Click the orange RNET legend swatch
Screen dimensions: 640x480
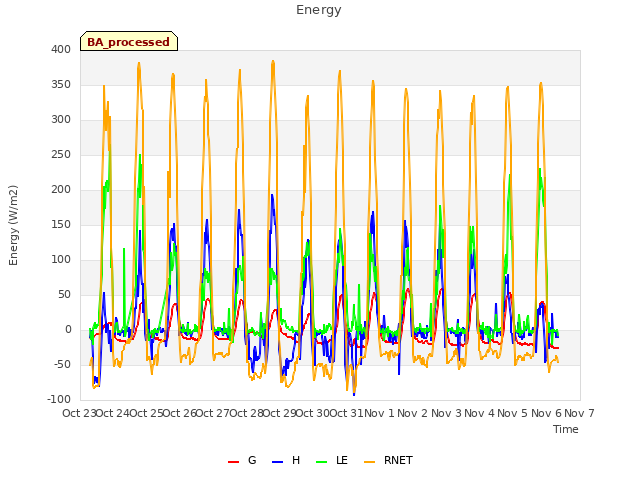(x=369, y=462)
